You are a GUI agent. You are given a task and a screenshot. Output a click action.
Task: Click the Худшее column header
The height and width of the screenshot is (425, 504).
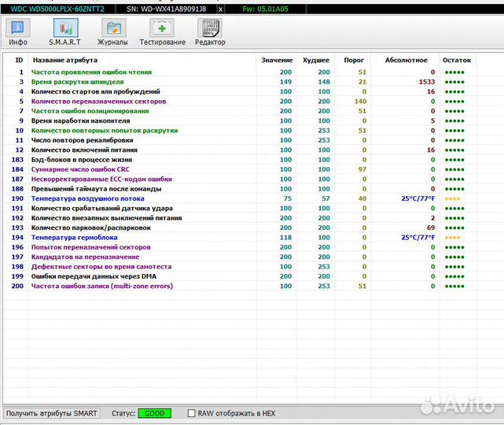coord(318,60)
